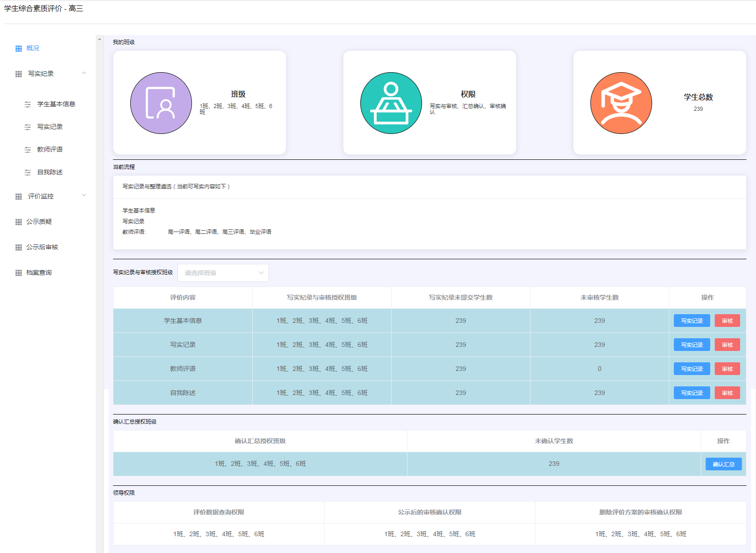
Task: Click the 班级 card heading
Action: (x=238, y=94)
